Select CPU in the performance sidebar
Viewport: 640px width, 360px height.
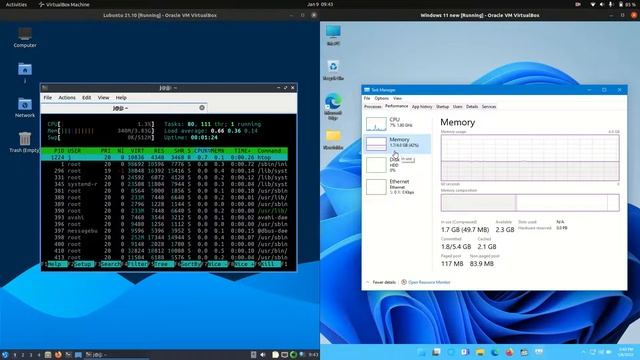[397, 123]
